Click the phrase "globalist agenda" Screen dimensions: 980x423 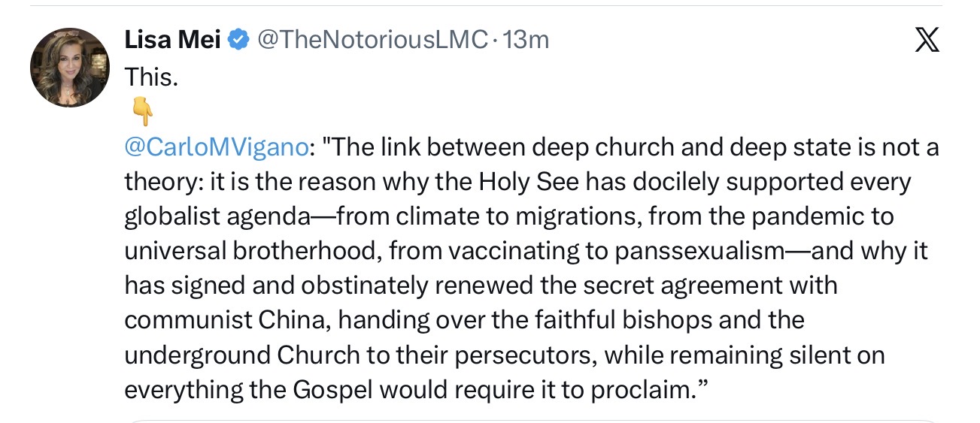217,217
